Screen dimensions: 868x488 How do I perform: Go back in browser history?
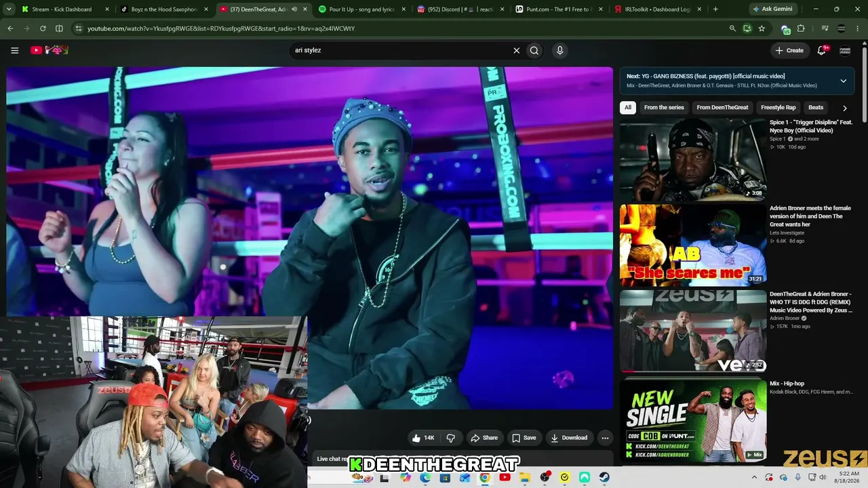(x=10, y=28)
